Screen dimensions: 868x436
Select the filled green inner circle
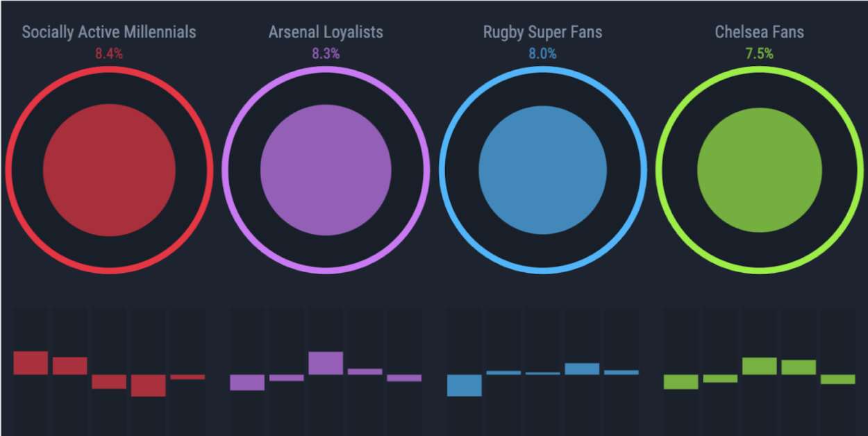click(759, 169)
